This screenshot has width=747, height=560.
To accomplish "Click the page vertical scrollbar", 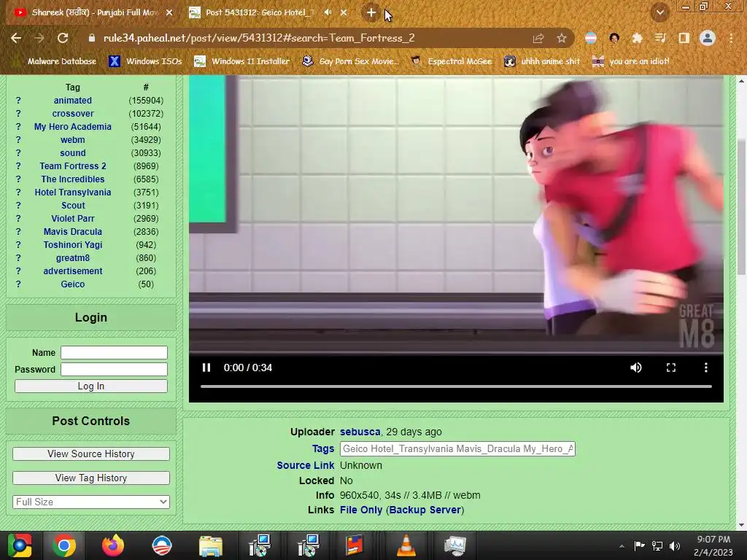I will tap(741, 207).
